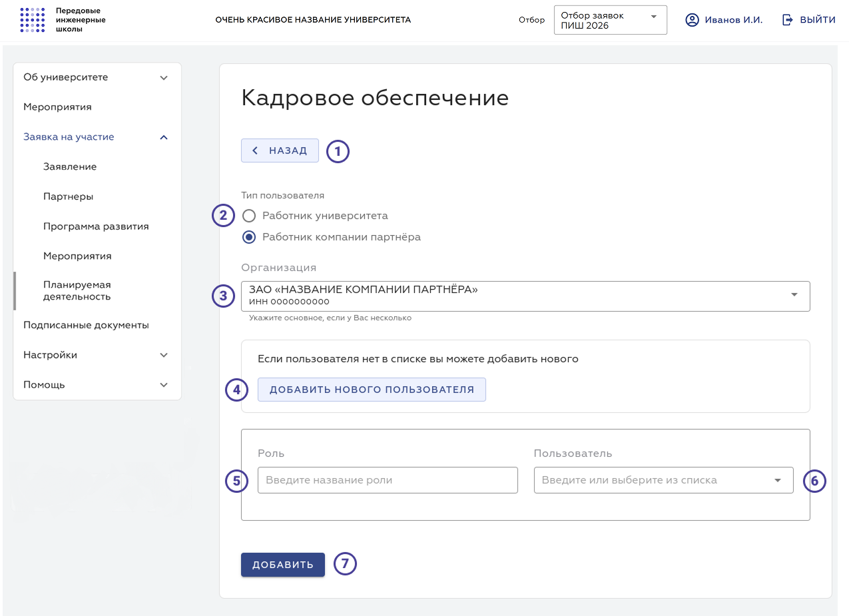The height and width of the screenshot is (616, 849).
Task: Select the Работник компании партнёра radio button
Action: pos(249,237)
